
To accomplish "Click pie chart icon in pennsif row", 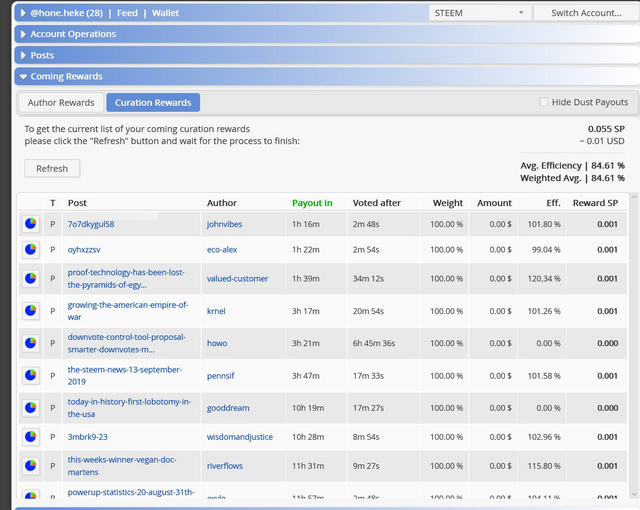I will click(x=30, y=376).
